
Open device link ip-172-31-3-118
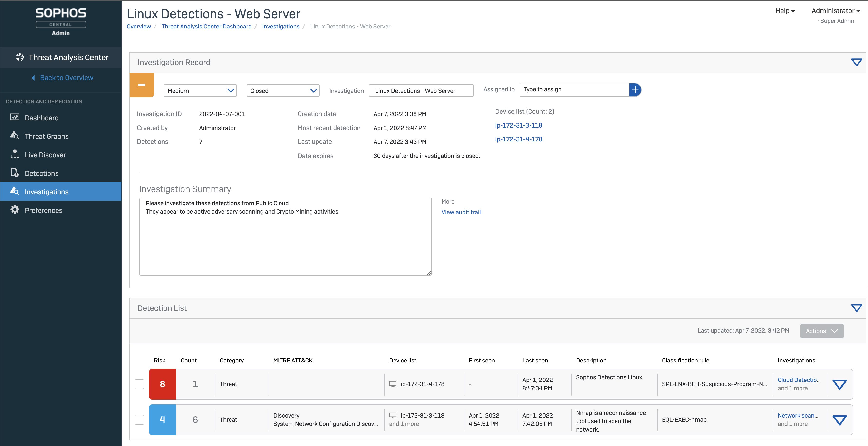[x=518, y=125]
